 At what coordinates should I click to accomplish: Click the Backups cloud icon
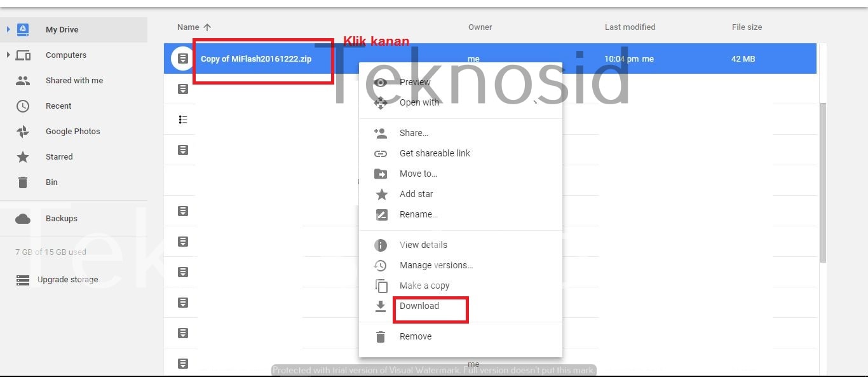pyautogui.click(x=23, y=219)
